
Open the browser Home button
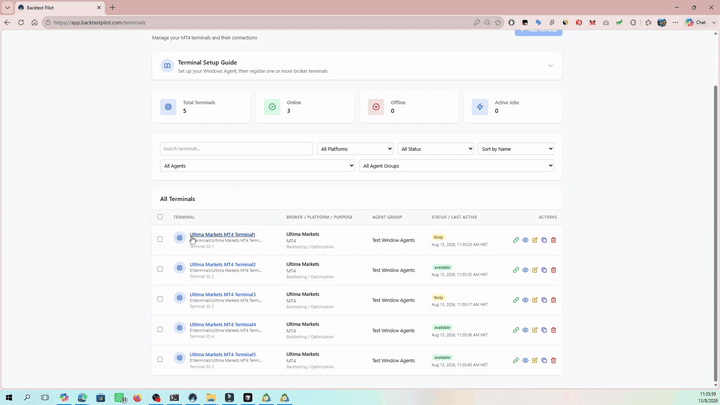pyautogui.click(x=34, y=22)
